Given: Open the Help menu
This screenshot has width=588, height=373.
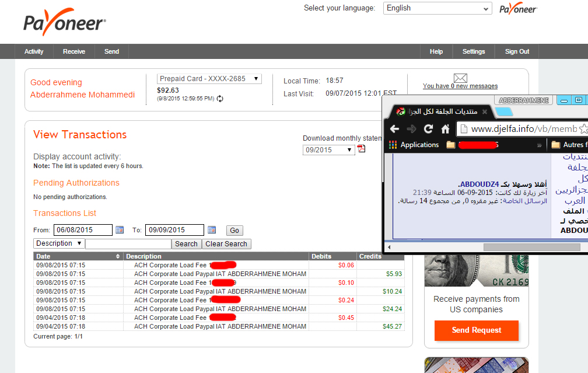Looking at the screenshot, I should pos(436,51).
